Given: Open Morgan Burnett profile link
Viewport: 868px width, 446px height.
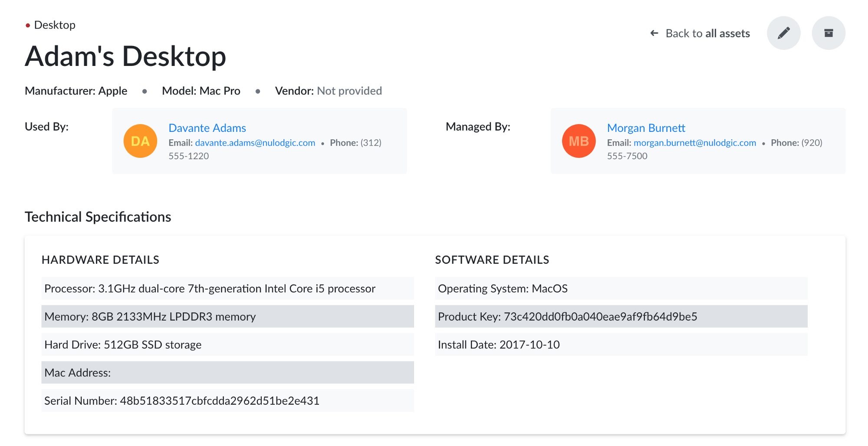Looking at the screenshot, I should tap(646, 128).
